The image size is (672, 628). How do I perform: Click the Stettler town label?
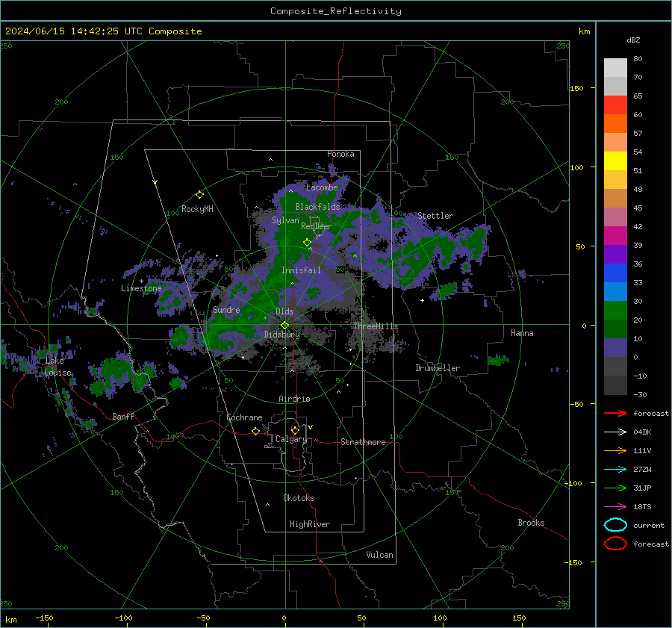pyautogui.click(x=435, y=216)
